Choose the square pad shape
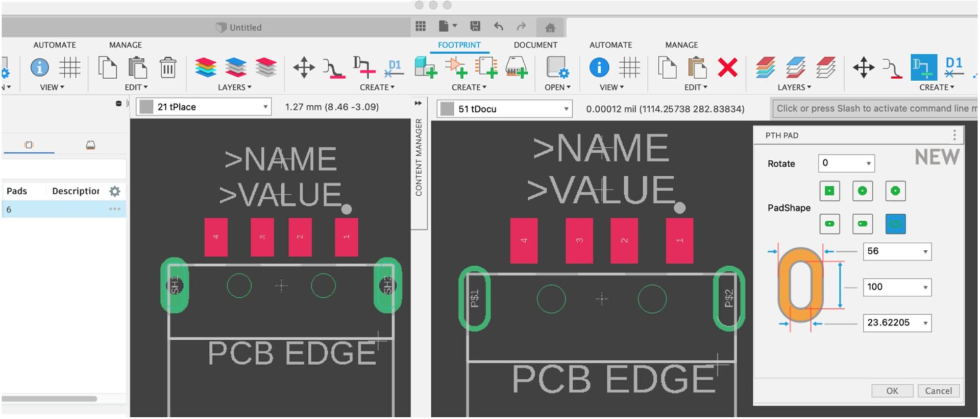980x419 pixels. [x=829, y=191]
